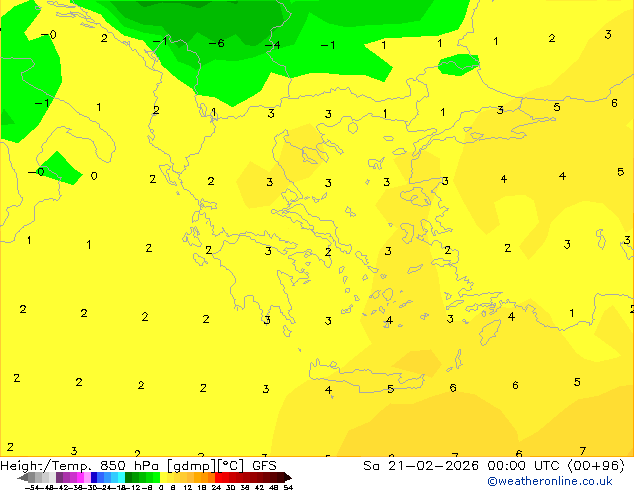Select the darkest maroon swatch in the legend
Viewport: 634px width, 490px height.
pyautogui.click(x=281, y=477)
